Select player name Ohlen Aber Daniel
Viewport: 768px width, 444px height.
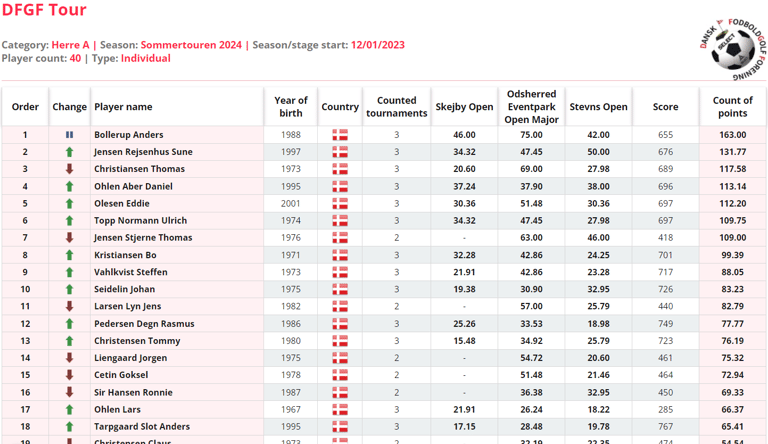coord(133,186)
